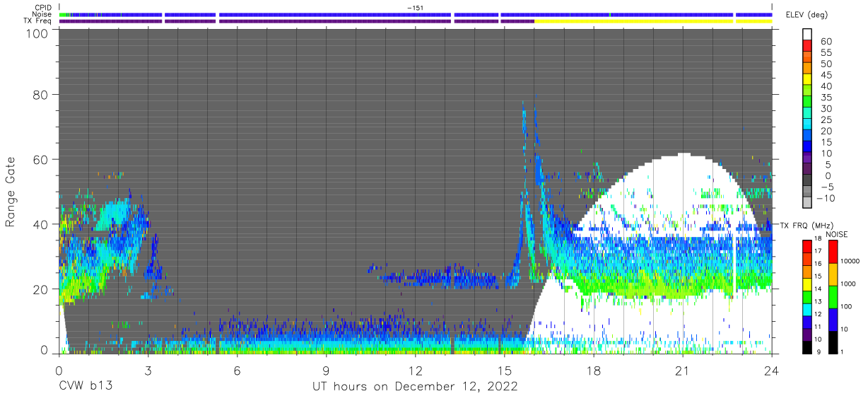
Task: Select the green 35-degree elevation swatch
Action: pyautogui.click(x=808, y=103)
